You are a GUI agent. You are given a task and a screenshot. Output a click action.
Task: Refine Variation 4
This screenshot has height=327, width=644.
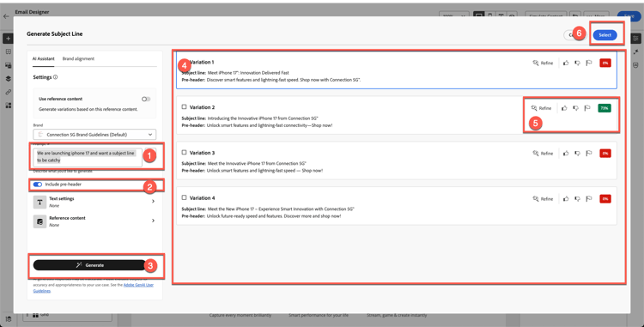tap(543, 198)
